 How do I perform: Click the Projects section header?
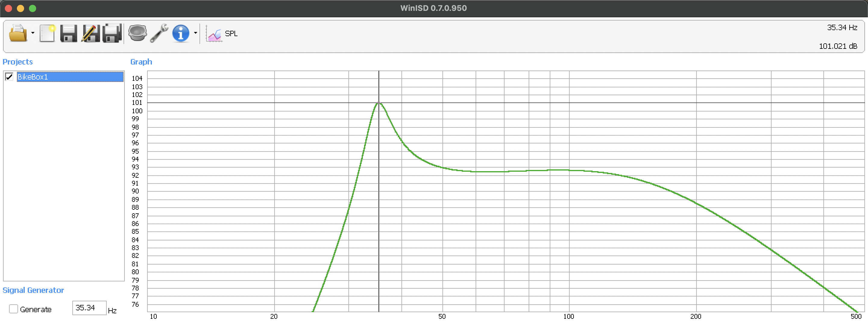tap(17, 62)
